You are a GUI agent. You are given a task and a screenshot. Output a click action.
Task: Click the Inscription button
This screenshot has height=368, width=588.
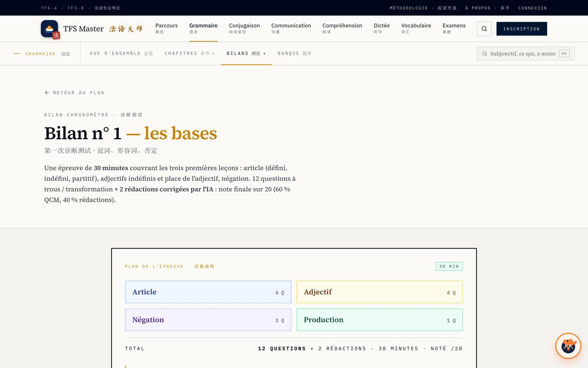[x=522, y=29]
